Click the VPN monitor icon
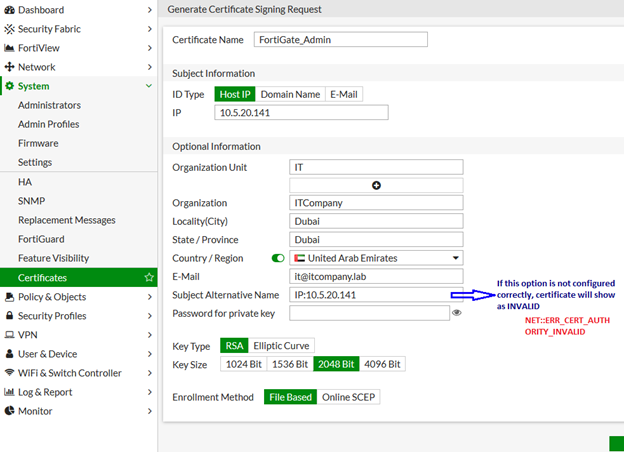This screenshot has width=624, height=452. point(9,335)
